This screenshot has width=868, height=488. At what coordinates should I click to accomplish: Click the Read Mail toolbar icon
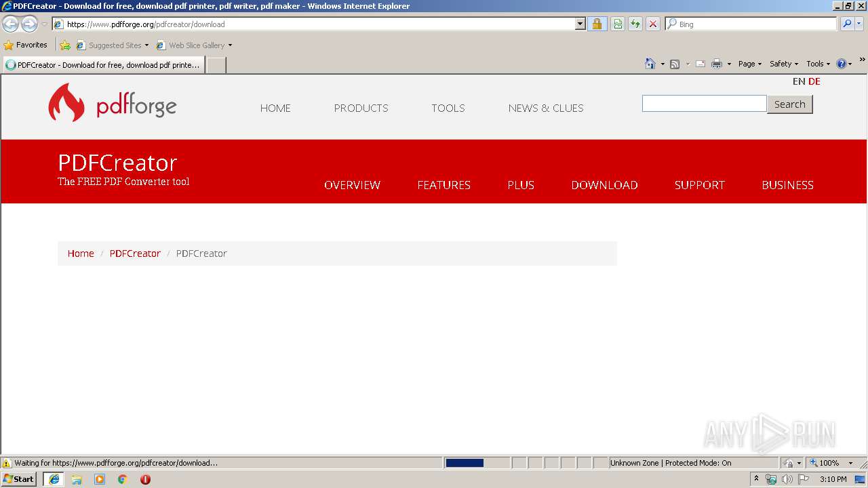tap(701, 64)
